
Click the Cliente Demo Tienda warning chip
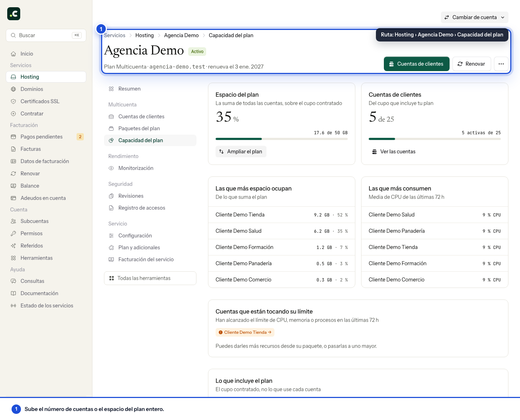click(245, 332)
